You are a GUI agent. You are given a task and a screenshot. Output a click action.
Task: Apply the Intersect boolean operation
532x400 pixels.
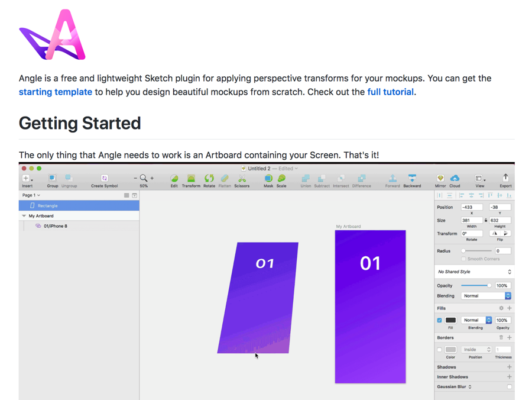click(x=341, y=178)
